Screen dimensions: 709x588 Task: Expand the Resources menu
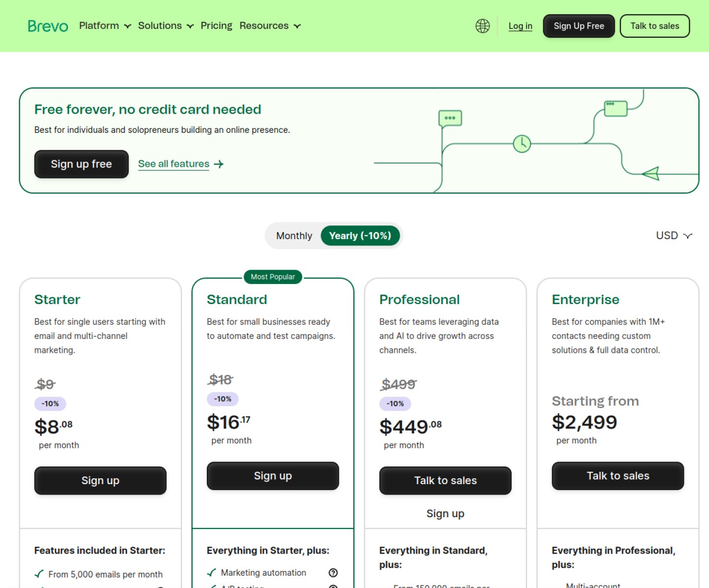pyautogui.click(x=270, y=26)
